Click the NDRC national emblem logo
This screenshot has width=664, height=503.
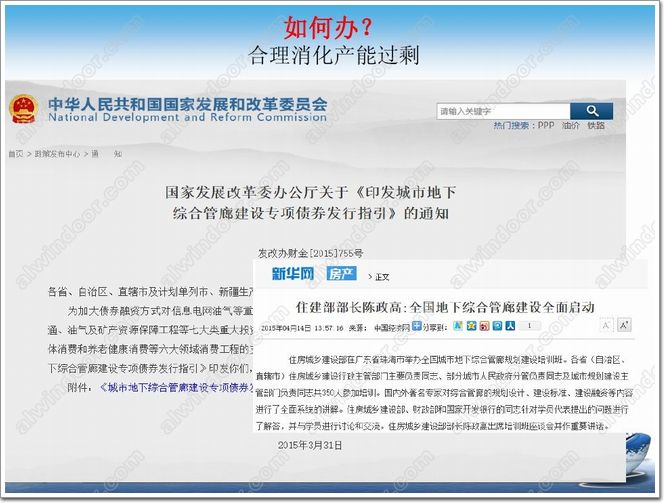[20, 109]
